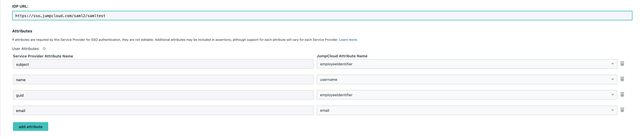This screenshot has width=644, height=137.
Task: Open the Learn more link
Action: point(348,40)
